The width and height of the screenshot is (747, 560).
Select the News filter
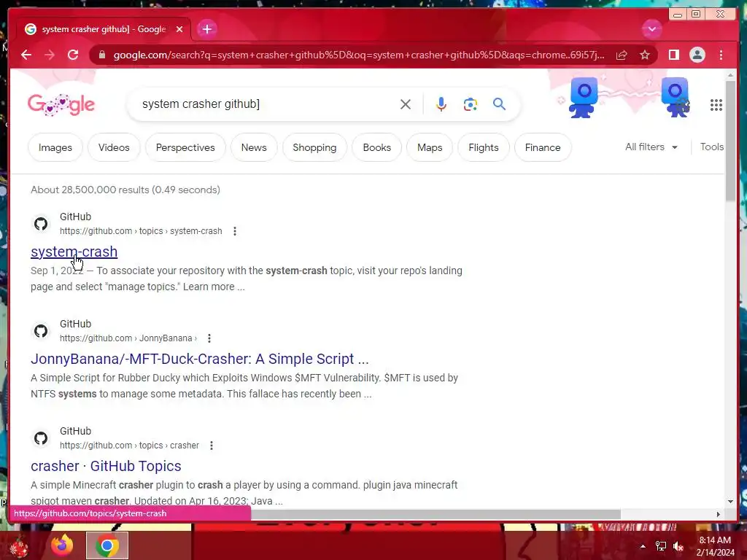coord(254,147)
